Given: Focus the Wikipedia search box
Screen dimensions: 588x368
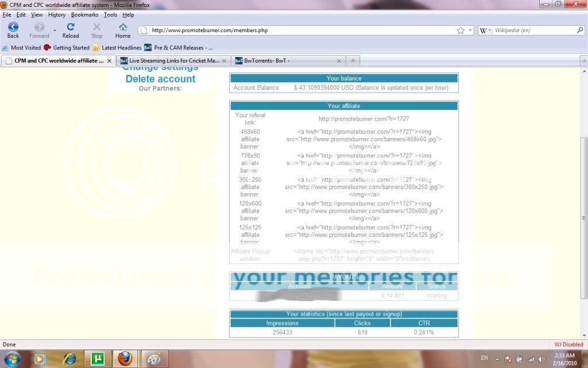Looking at the screenshot, I should pos(535,30).
